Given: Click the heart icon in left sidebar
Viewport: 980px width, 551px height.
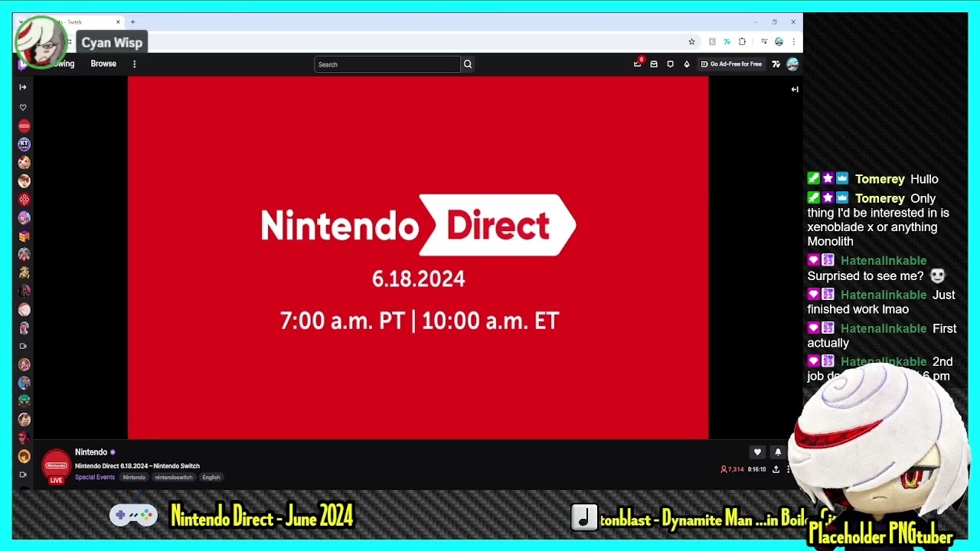Looking at the screenshot, I should coord(23,107).
